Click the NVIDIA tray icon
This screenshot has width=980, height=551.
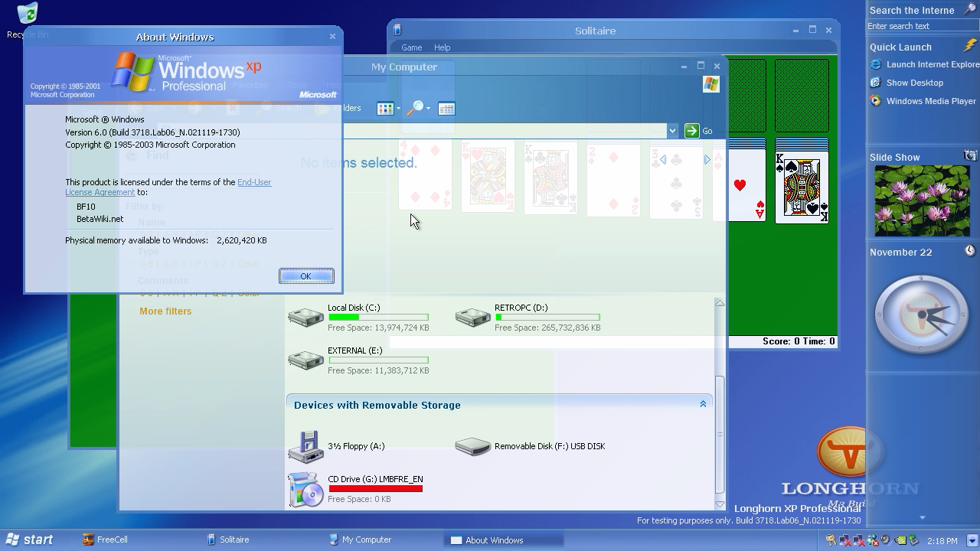tap(900, 540)
